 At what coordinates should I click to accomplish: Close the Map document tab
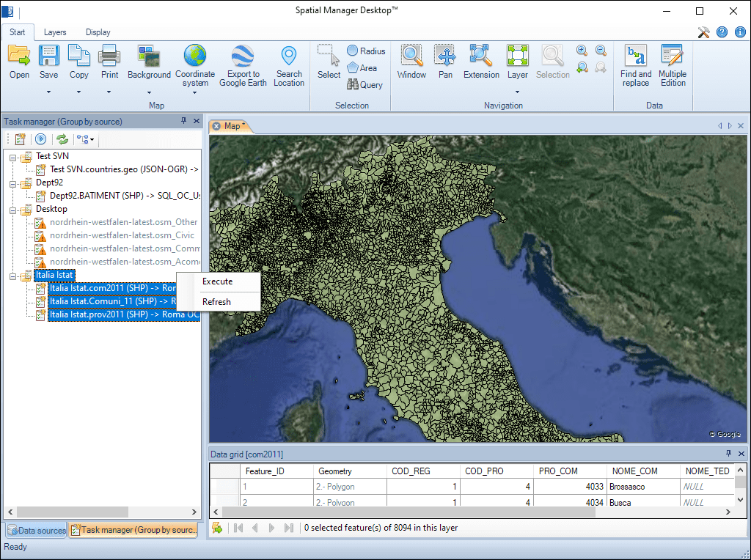point(216,126)
